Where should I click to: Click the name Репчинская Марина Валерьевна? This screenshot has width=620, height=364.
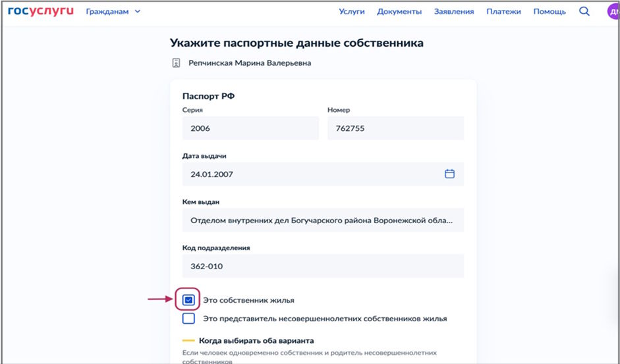click(x=250, y=63)
